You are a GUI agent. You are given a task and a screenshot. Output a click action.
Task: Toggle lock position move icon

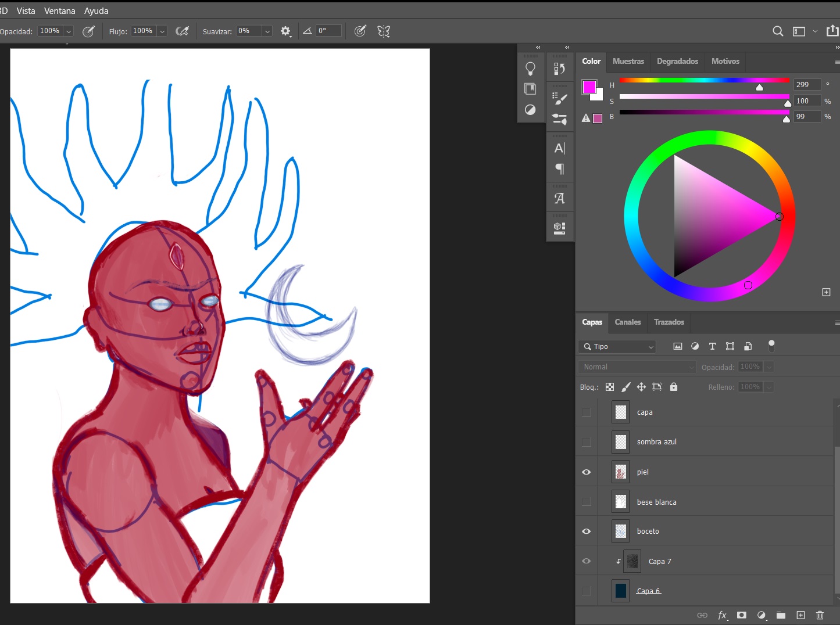(642, 387)
